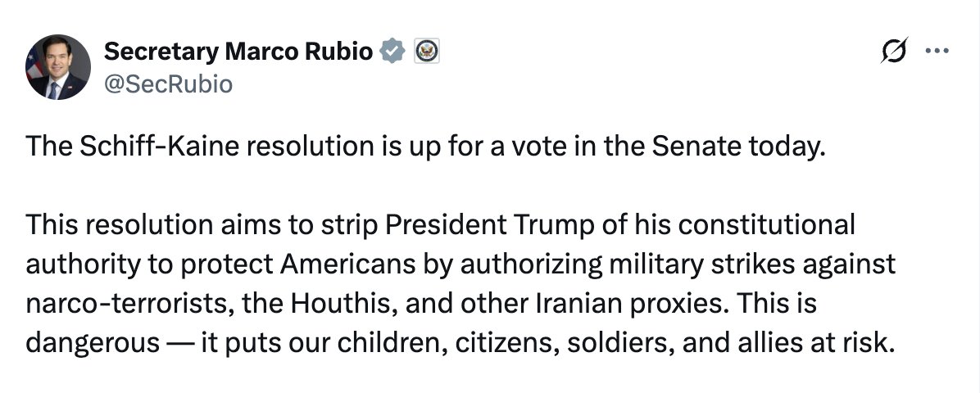Click the blue verified checkmark badge

pyautogui.click(x=394, y=52)
